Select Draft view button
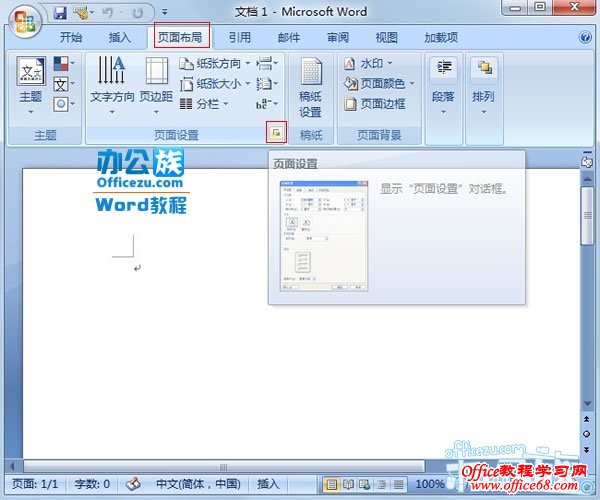 pyautogui.click(x=398, y=485)
